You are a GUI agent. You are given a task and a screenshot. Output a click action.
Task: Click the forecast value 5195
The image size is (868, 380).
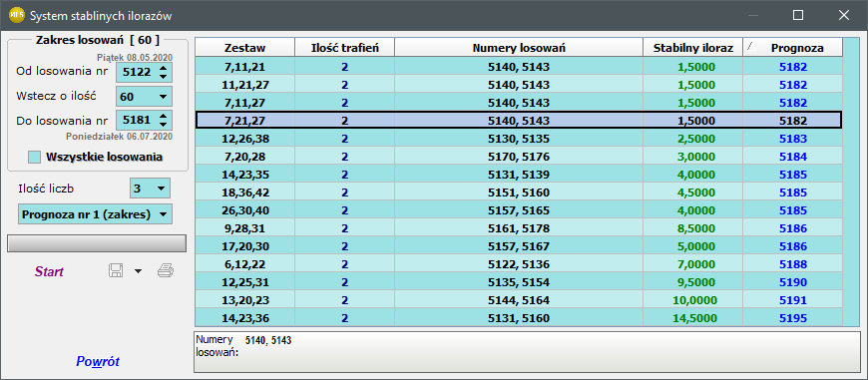(x=793, y=318)
